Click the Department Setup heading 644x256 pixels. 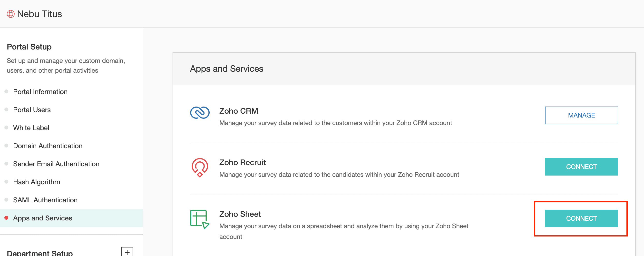tap(40, 253)
